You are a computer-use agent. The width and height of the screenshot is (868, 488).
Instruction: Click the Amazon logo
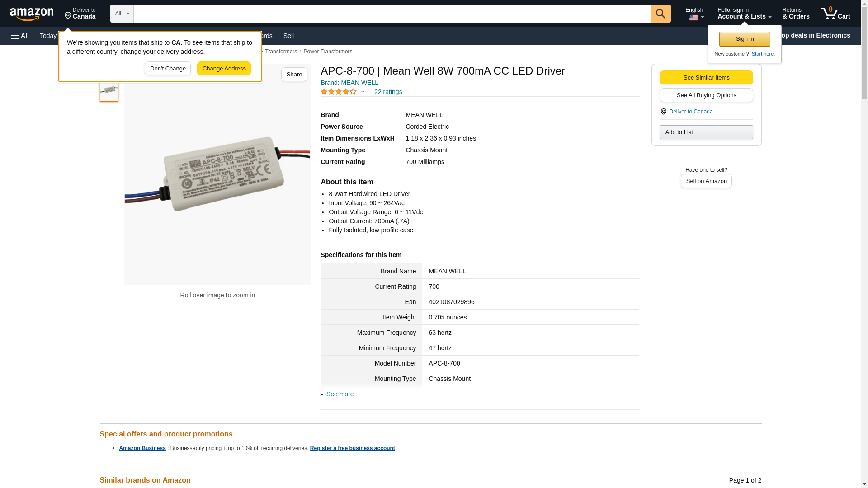point(32,14)
